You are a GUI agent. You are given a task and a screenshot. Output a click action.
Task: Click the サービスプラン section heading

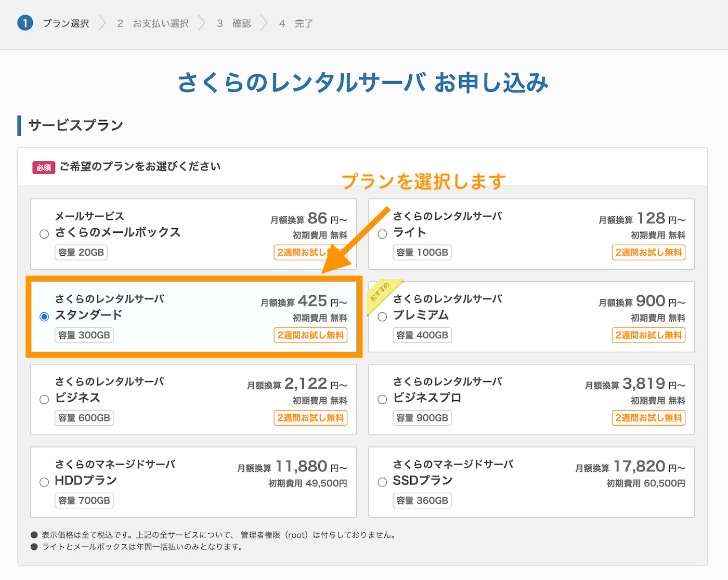pos(76,125)
